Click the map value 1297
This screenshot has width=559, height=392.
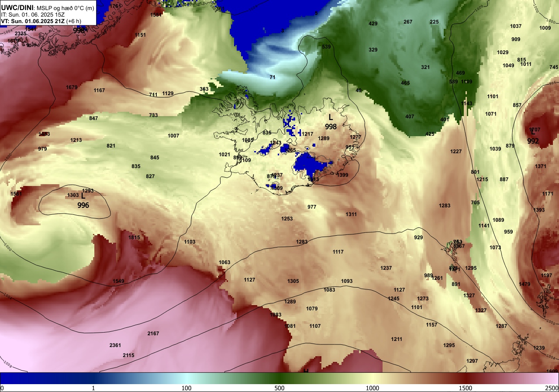472,361
